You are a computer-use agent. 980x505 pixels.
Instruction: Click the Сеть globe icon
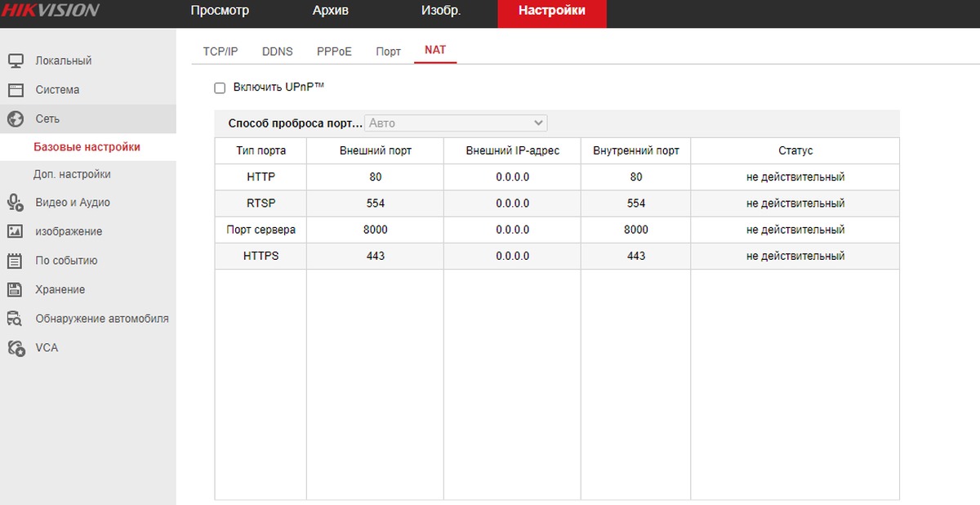16,118
